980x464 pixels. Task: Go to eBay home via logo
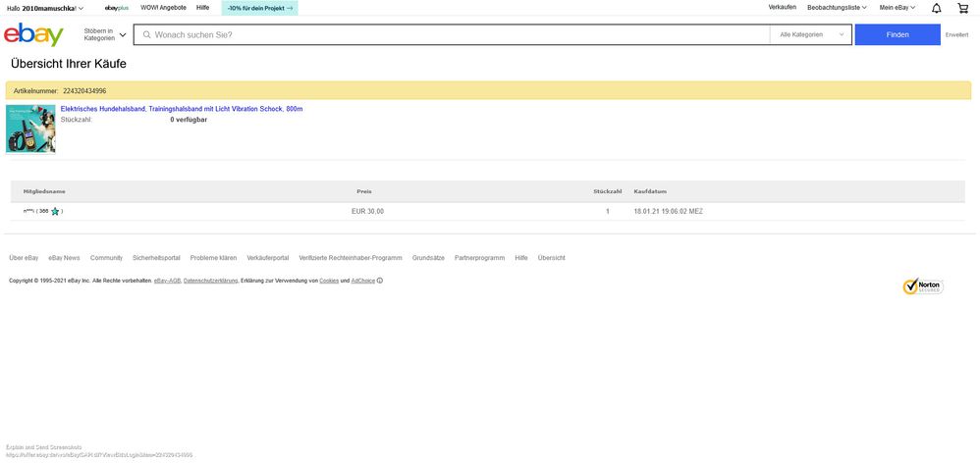click(33, 34)
